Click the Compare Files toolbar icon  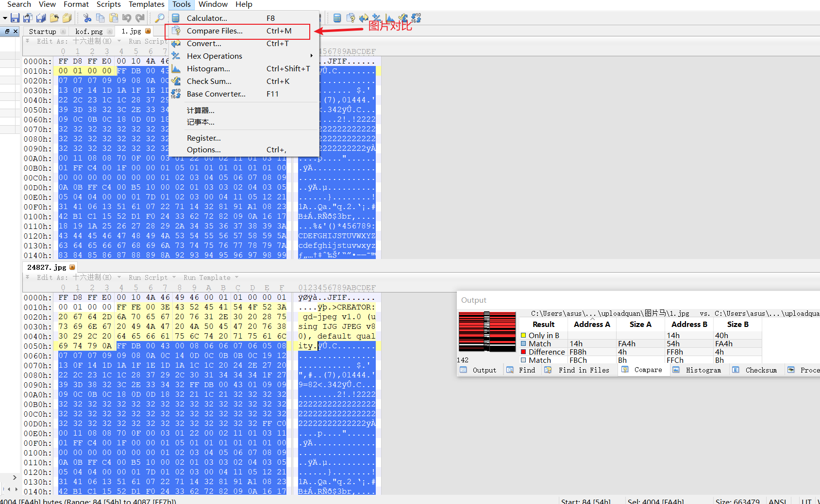tap(351, 18)
